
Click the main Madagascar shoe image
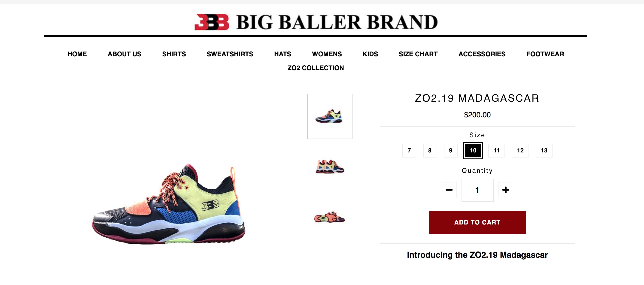click(168, 204)
